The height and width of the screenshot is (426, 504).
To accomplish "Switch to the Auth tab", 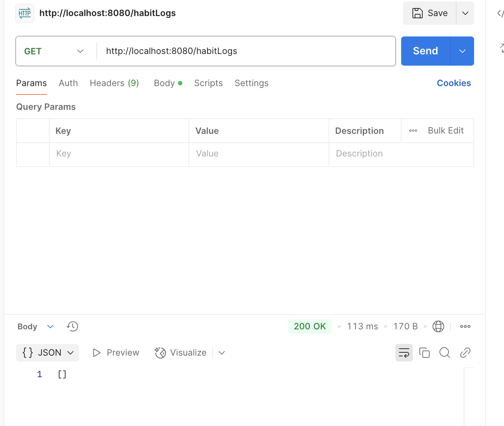I will (68, 83).
